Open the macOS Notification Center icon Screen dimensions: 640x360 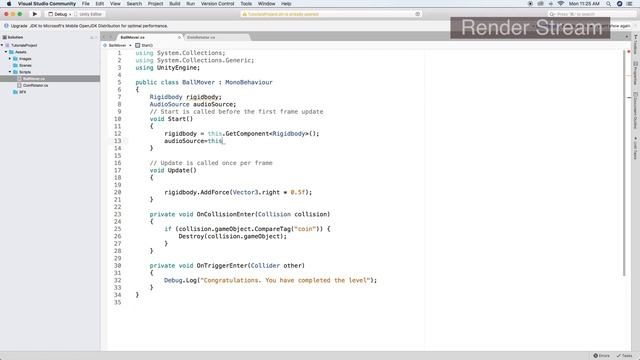(x=630, y=3)
